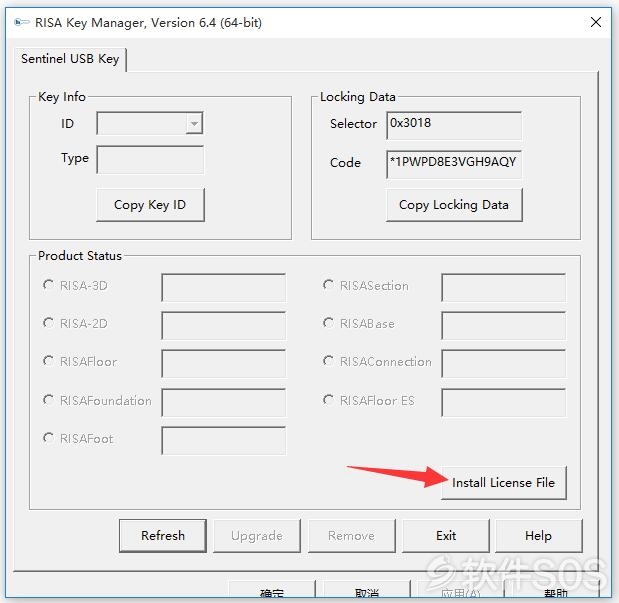The width and height of the screenshot is (619, 603).
Task: Click the Install License File button
Action: [504, 483]
